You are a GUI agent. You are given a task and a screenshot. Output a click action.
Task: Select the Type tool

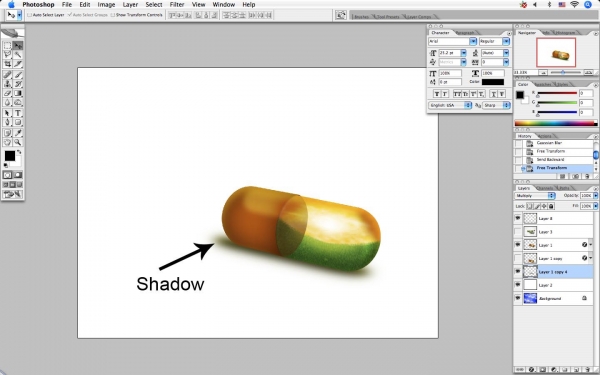pos(18,113)
